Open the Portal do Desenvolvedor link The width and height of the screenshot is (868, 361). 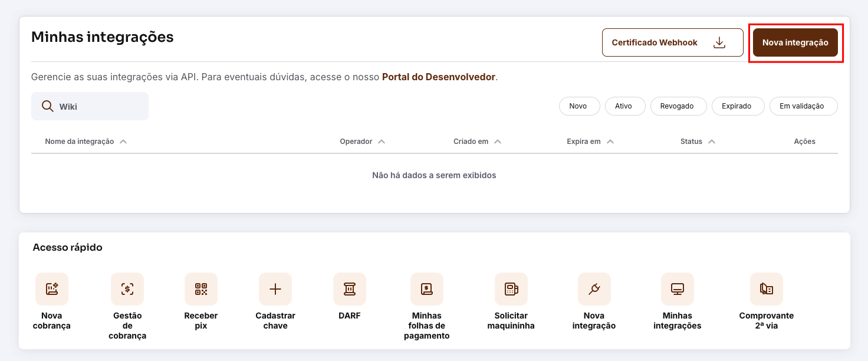[x=439, y=76]
